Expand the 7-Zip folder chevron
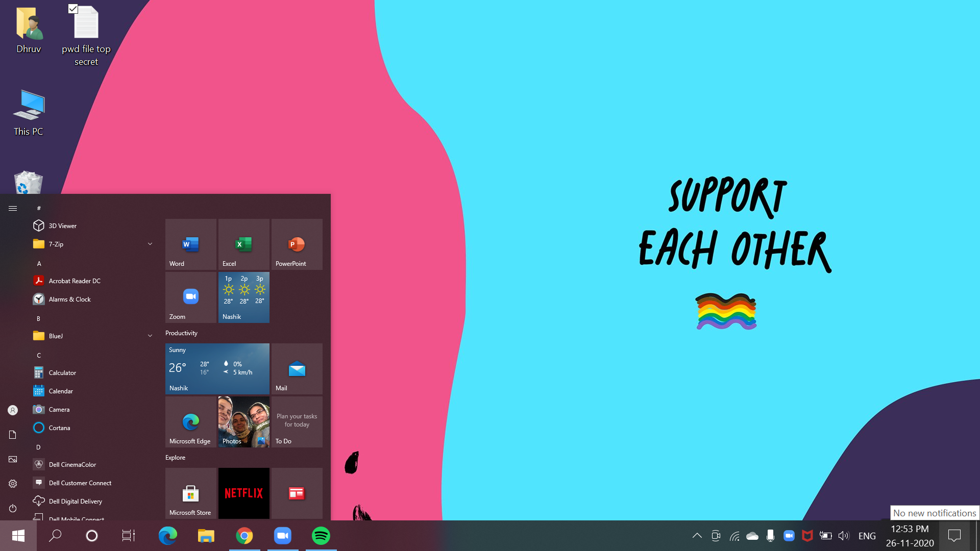The image size is (980, 551). (x=150, y=244)
